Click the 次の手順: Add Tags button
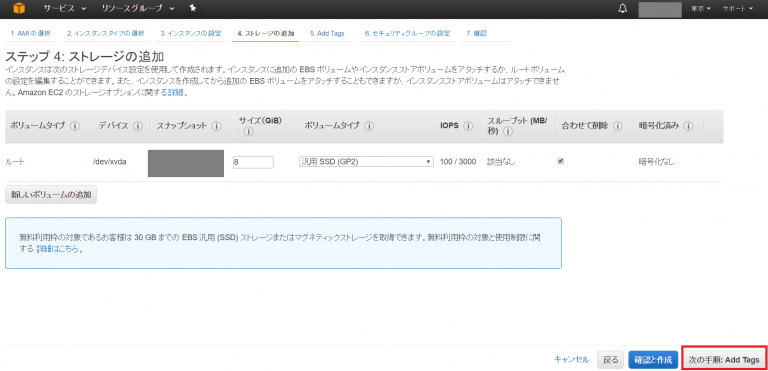The height and width of the screenshot is (371, 768). (x=724, y=360)
